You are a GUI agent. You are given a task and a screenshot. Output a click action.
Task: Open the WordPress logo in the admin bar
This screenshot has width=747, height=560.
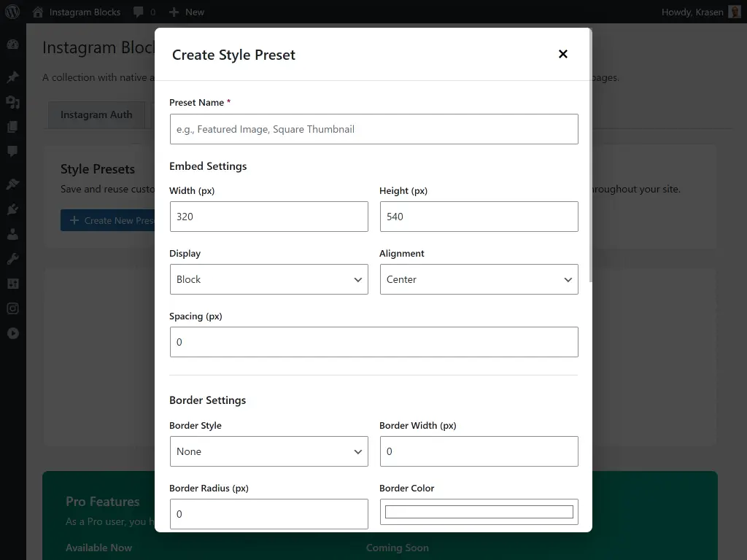(12, 12)
